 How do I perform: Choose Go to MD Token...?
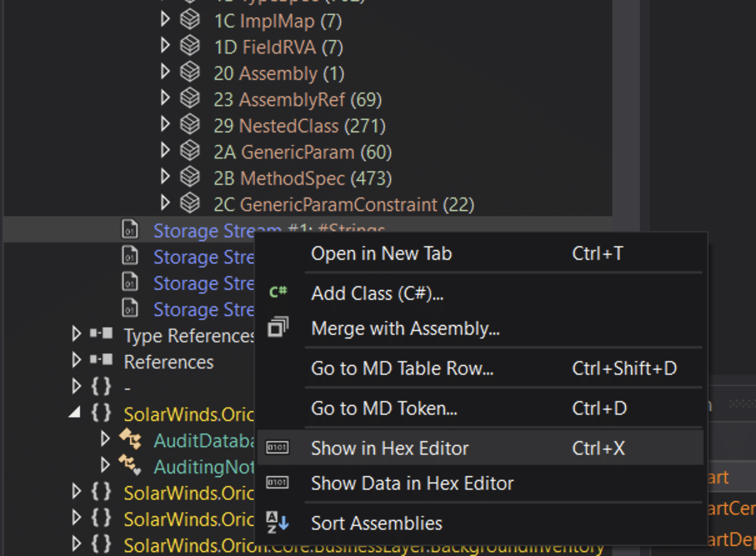point(481,409)
